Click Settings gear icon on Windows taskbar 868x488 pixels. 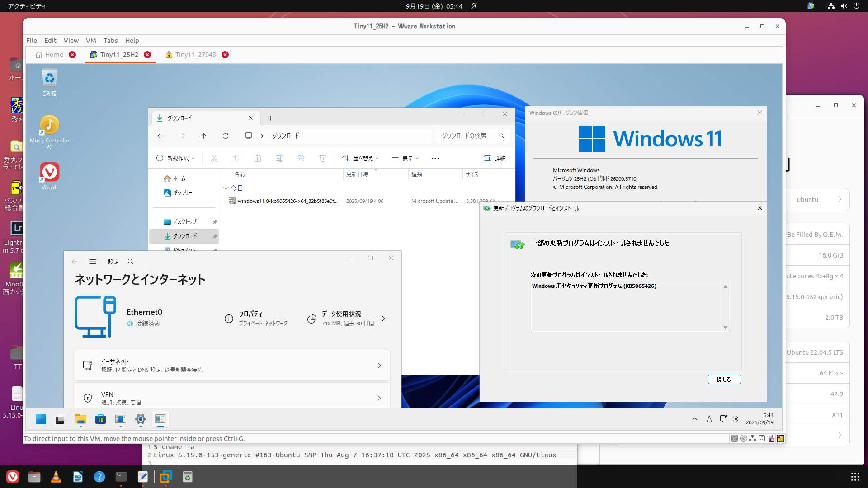coord(141,419)
